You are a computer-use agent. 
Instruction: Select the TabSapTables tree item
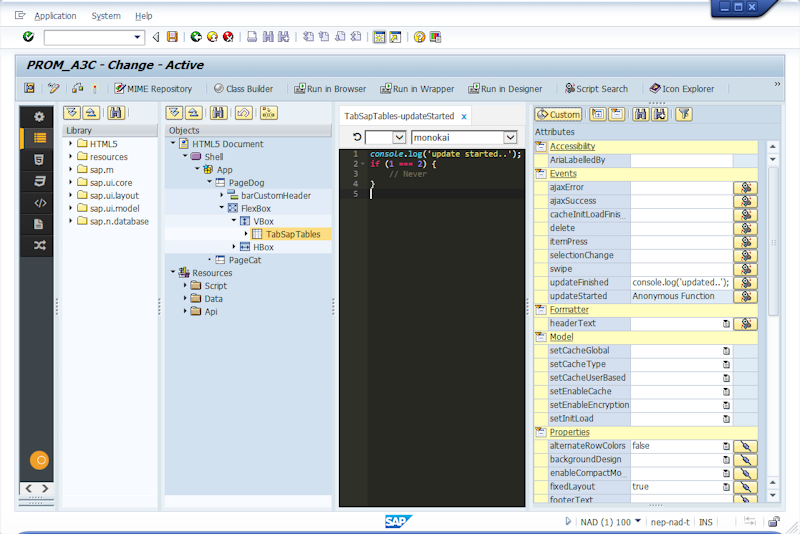point(293,234)
